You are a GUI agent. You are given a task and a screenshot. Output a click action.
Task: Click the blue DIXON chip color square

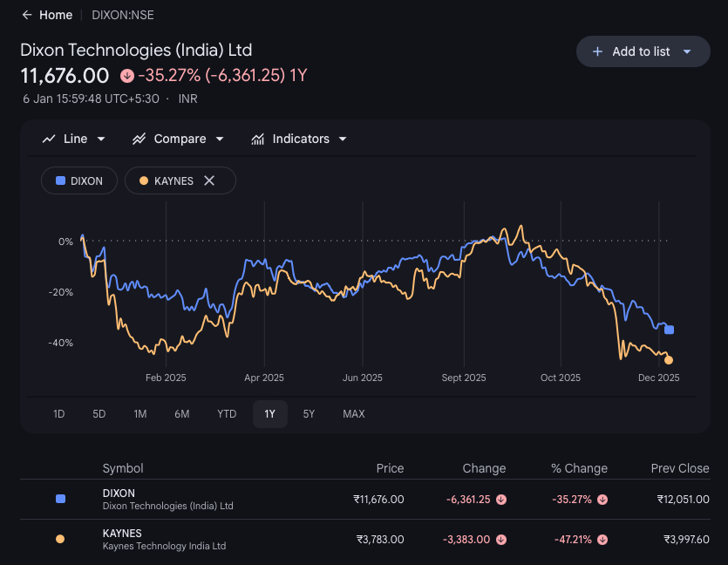(x=60, y=180)
